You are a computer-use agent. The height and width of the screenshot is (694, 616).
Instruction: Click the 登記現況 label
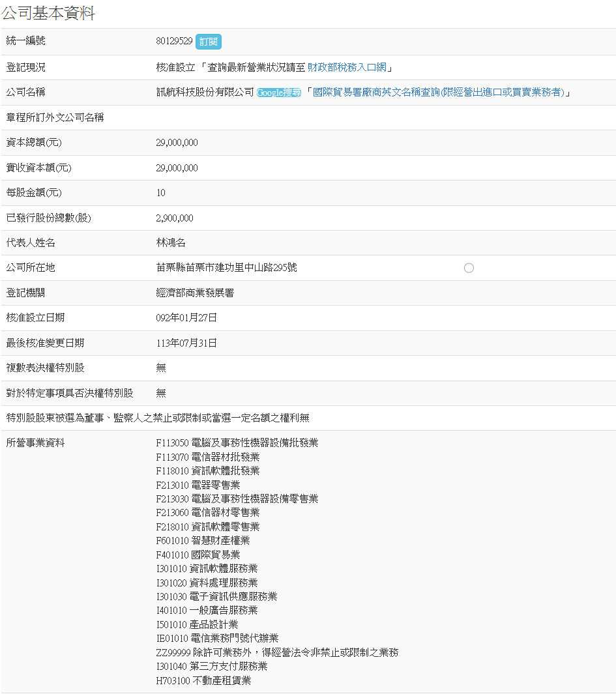[25, 67]
